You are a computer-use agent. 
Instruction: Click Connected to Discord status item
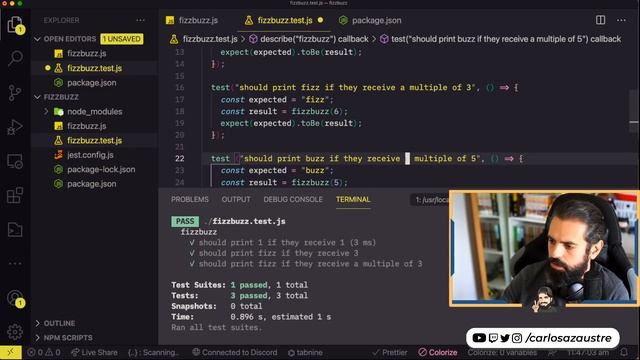234,352
